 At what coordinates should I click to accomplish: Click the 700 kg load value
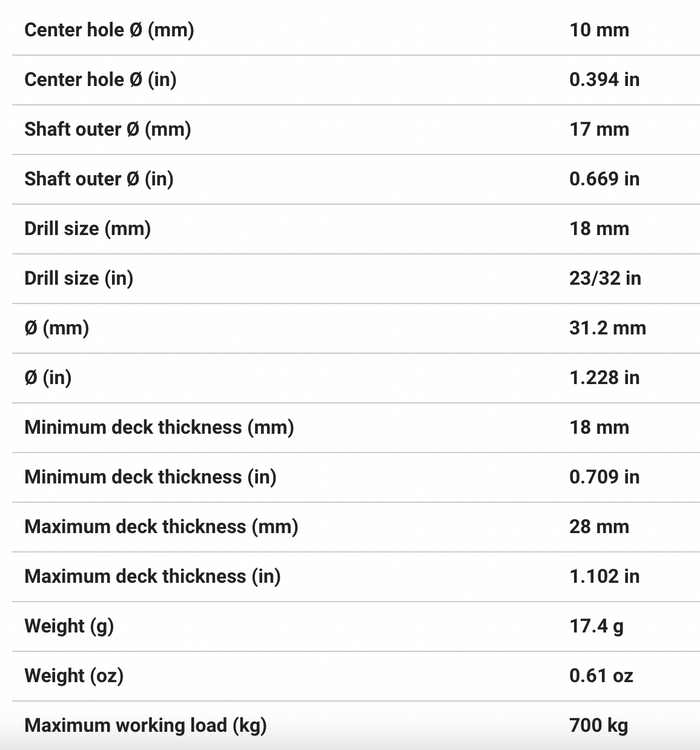[599, 726]
